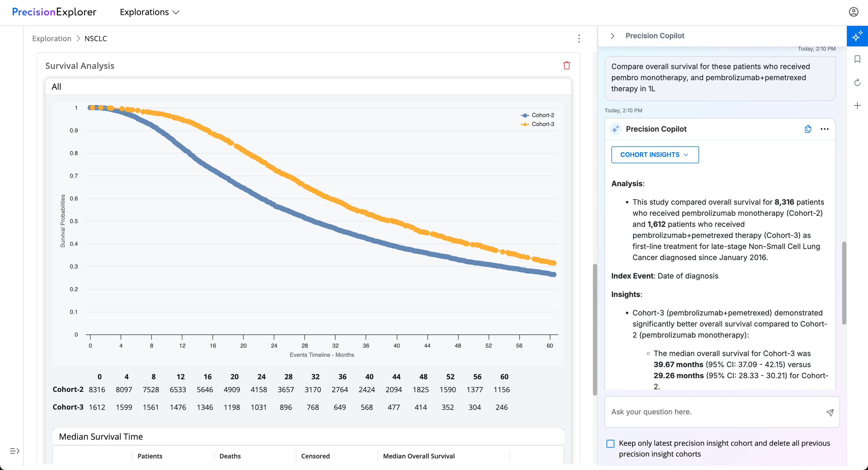The image size is (868, 470).
Task: Click the end point of Cohort-2 blue curve
Action: click(x=554, y=275)
